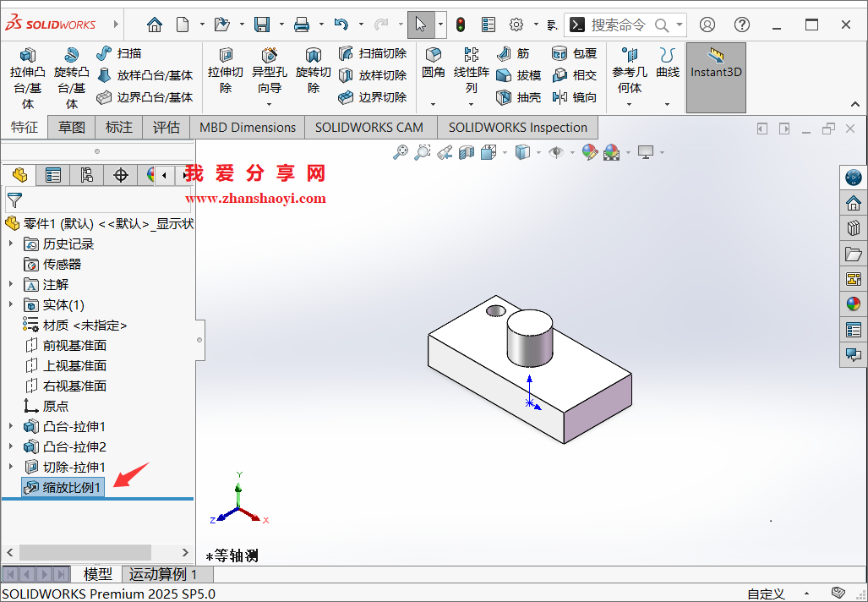Select the Revolved Cut tool (旋转切除)
The image size is (868, 602).
(314, 71)
